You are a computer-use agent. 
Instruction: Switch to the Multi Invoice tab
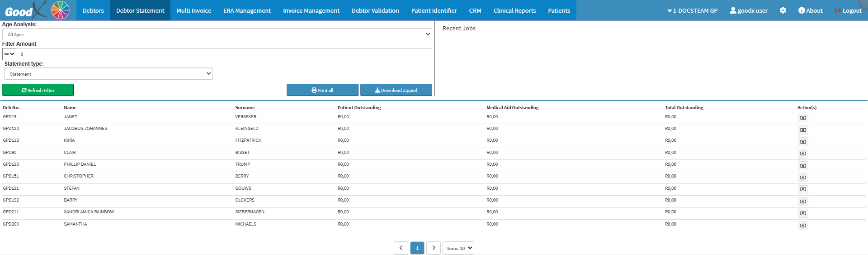tap(193, 10)
